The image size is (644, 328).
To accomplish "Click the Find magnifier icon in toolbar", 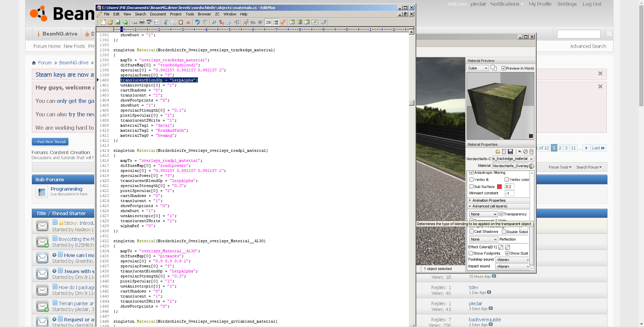I will [x=214, y=22].
